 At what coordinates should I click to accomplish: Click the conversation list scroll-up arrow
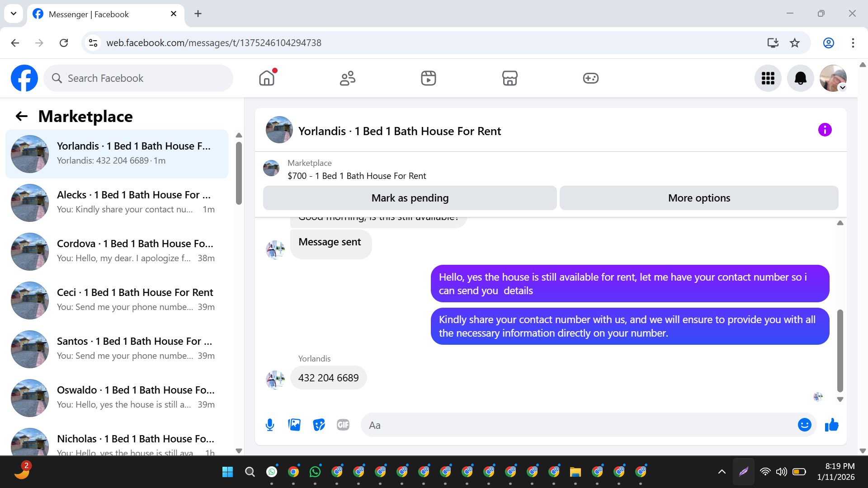(x=239, y=135)
